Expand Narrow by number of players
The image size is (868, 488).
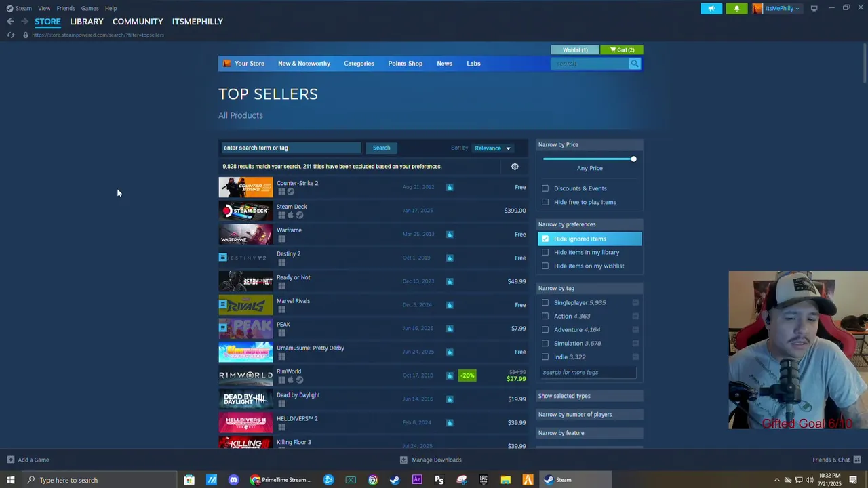click(x=589, y=414)
